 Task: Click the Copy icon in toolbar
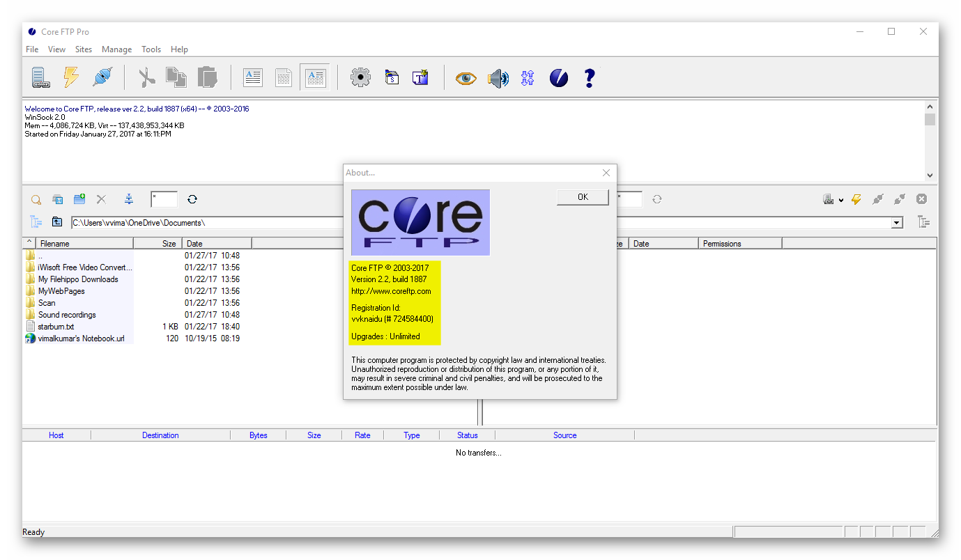(176, 77)
